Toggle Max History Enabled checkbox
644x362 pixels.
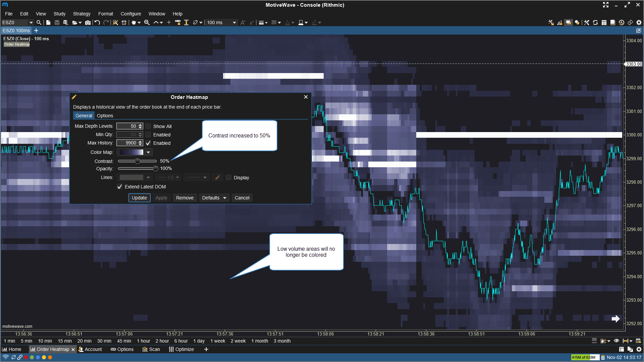click(x=148, y=143)
